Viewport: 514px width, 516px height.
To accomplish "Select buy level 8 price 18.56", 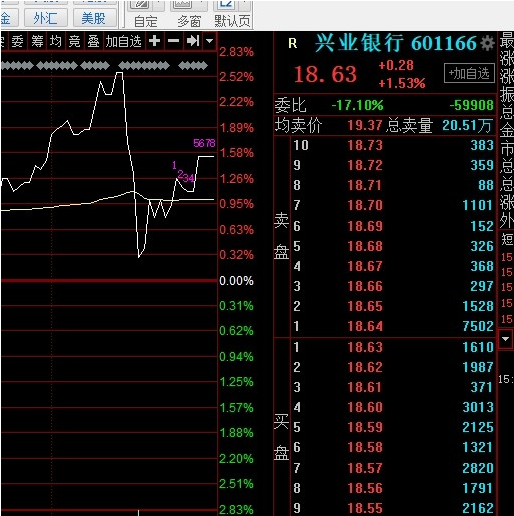I will 365,488.
